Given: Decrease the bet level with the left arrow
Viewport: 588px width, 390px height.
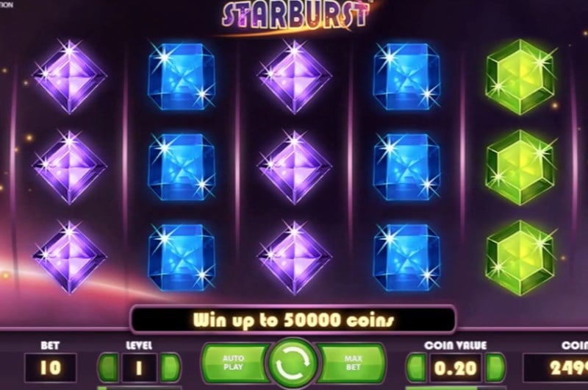Looking at the screenshot, I should [x=108, y=367].
